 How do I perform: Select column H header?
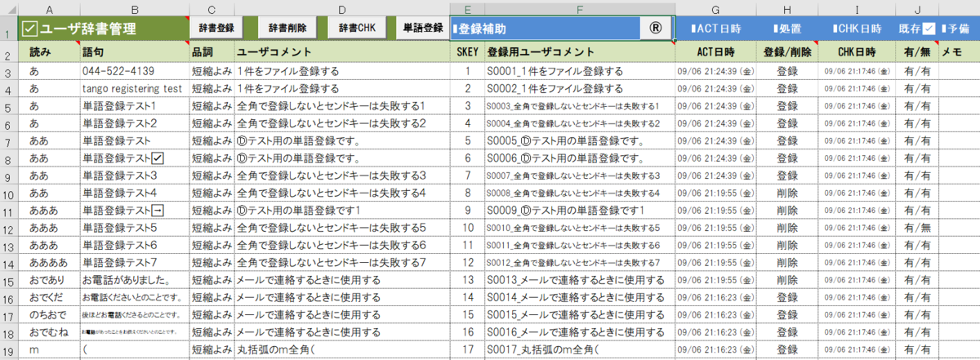point(786,8)
